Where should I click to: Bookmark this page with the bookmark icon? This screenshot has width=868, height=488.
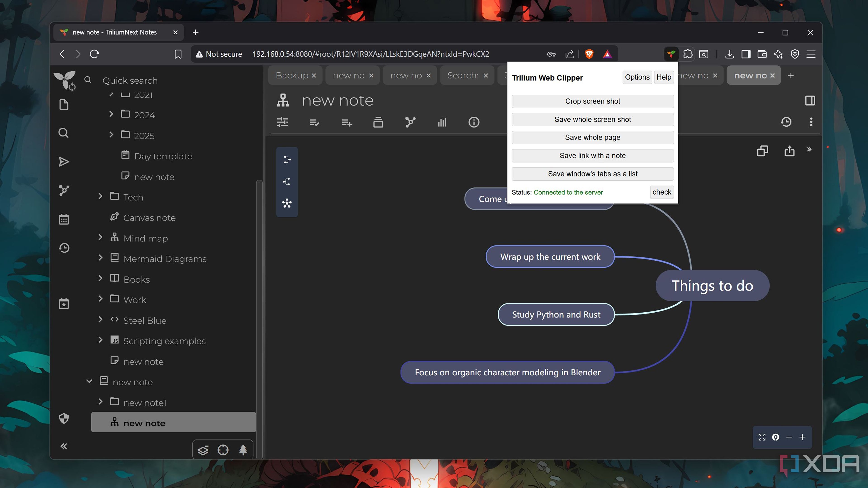click(x=178, y=54)
